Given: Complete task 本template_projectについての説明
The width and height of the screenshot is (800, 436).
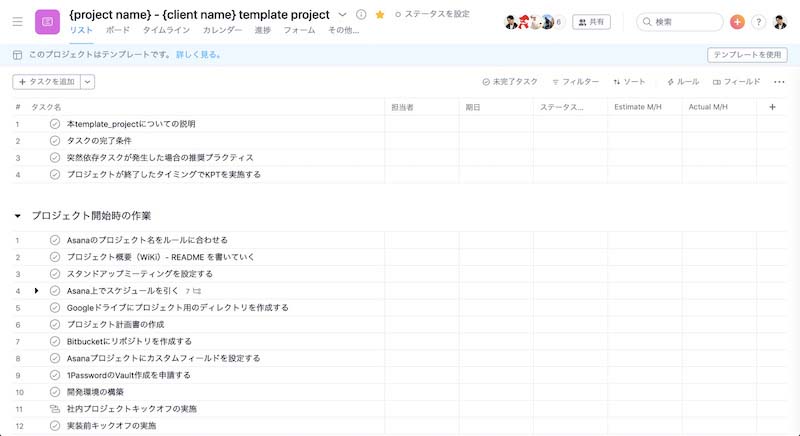Looking at the screenshot, I should coord(55,124).
